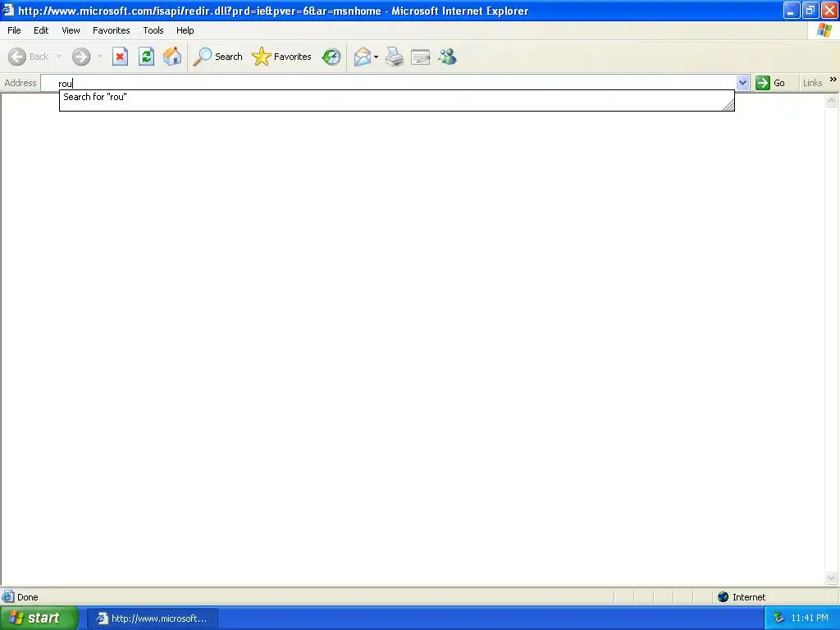The height and width of the screenshot is (630, 840).
Task: Refresh the page with the green arrows icon
Action: pos(146,57)
